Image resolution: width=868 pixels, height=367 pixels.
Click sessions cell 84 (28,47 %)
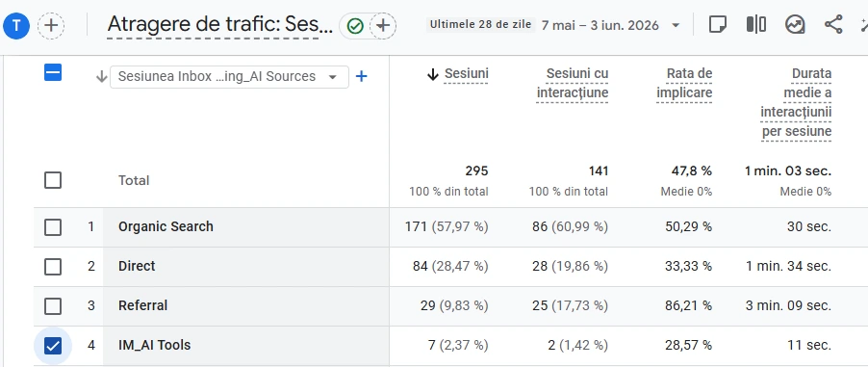point(450,266)
